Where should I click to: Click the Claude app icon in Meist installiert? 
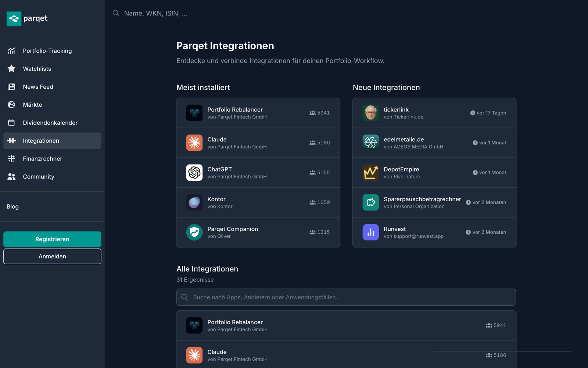(x=194, y=143)
